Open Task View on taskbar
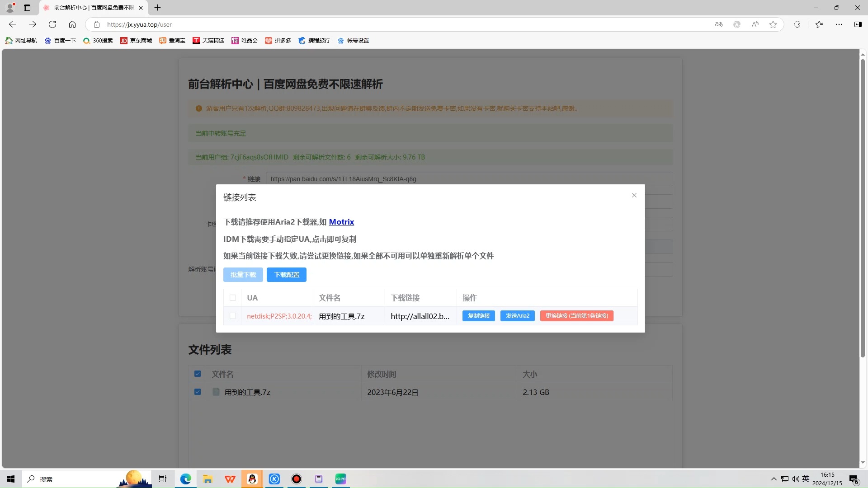868x488 pixels. pyautogui.click(x=163, y=479)
